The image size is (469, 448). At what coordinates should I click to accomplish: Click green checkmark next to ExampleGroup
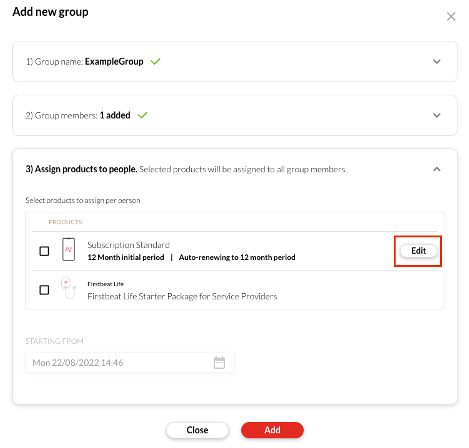(155, 62)
